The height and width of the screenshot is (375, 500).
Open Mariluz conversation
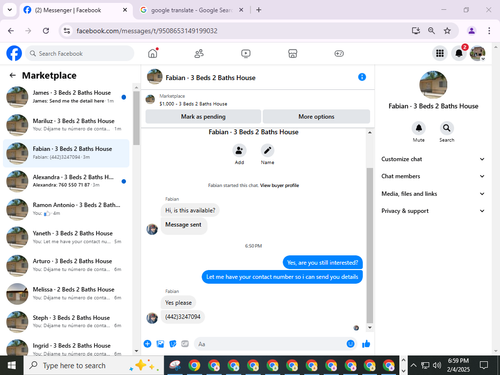(66, 125)
